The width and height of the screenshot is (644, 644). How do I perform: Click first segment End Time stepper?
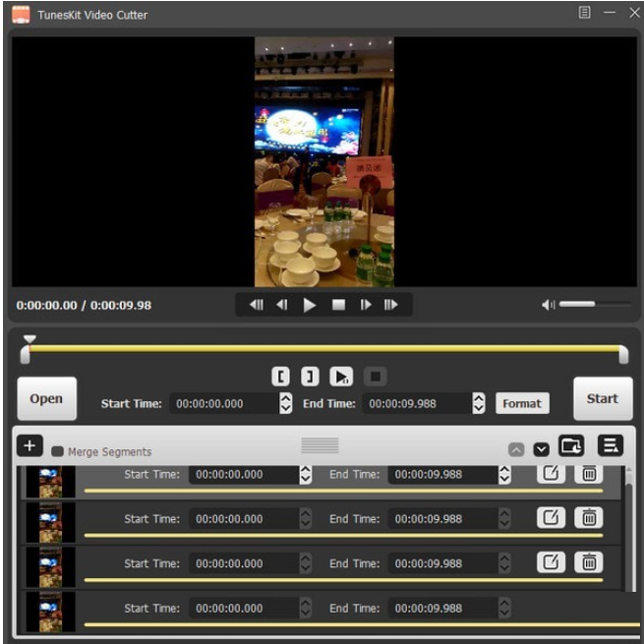coord(504,475)
